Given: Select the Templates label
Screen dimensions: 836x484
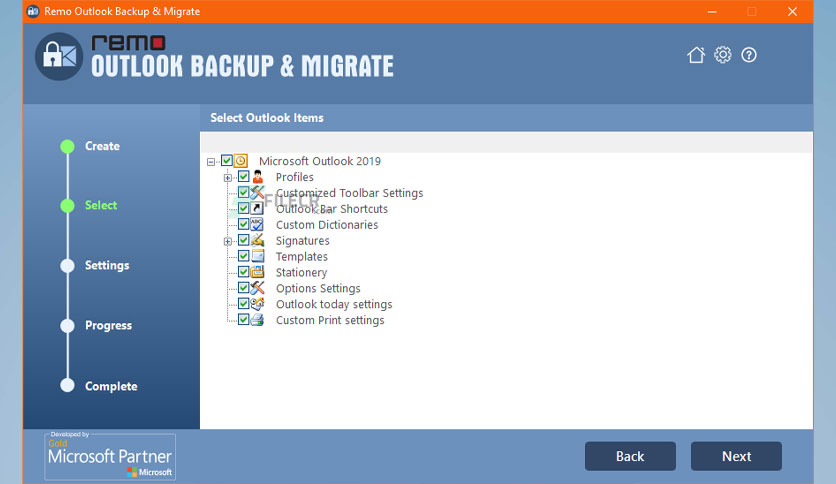Looking at the screenshot, I should click(301, 257).
